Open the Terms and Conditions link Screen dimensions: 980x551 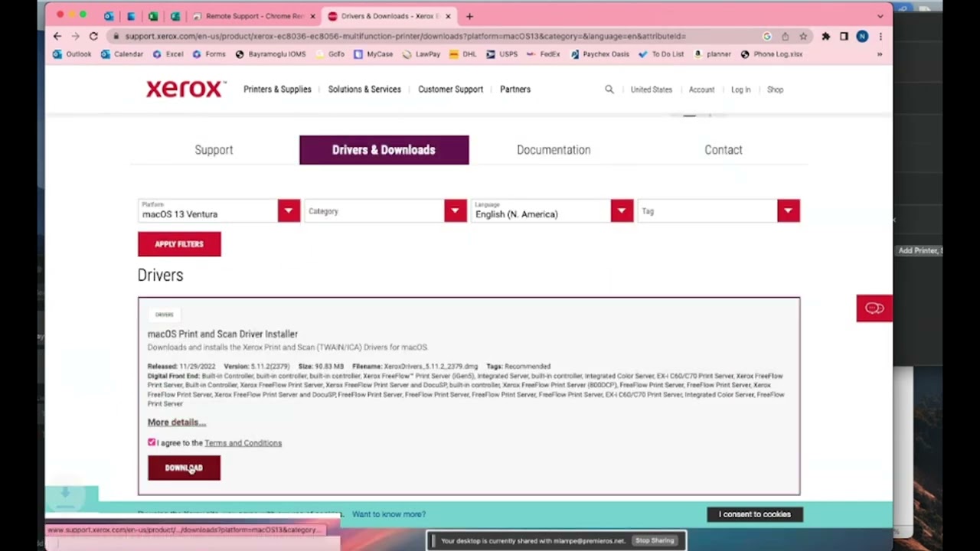243,443
